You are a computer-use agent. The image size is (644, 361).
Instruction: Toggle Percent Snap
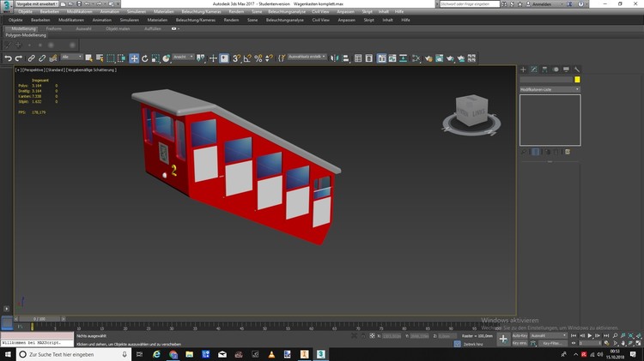click(258, 58)
